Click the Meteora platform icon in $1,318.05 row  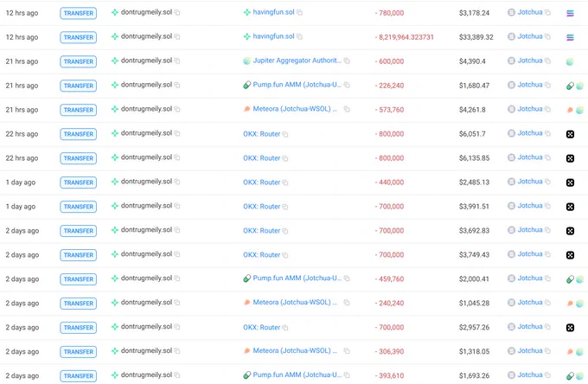tap(570, 352)
